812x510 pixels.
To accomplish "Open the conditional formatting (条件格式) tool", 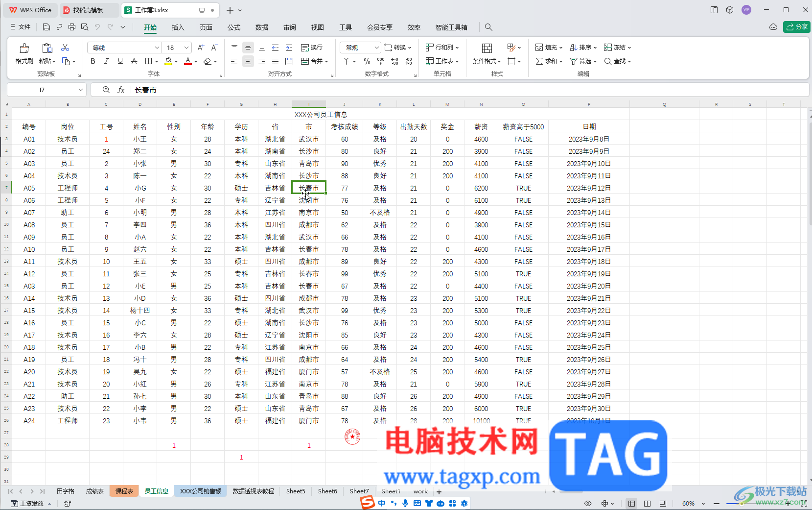I will click(x=487, y=48).
